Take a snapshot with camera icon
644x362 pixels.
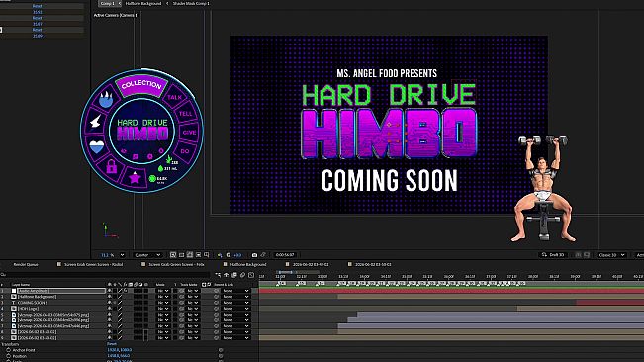(x=254, y=255)
